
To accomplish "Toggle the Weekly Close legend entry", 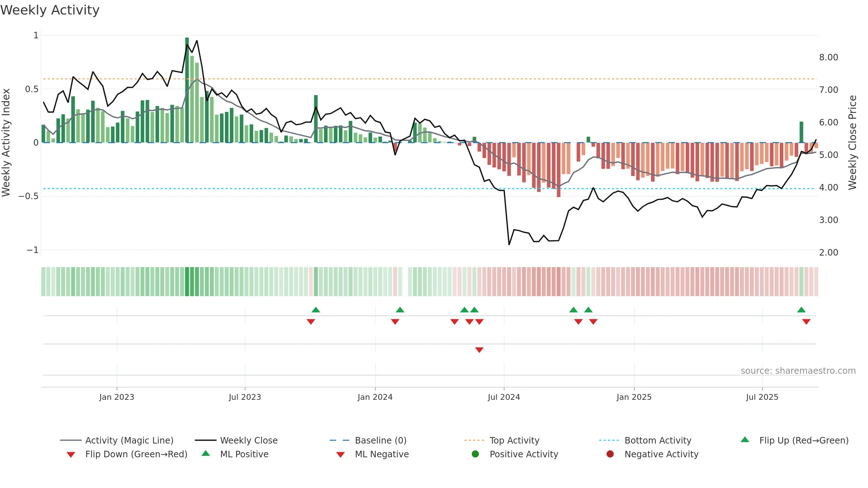I will tap(236, 440).
